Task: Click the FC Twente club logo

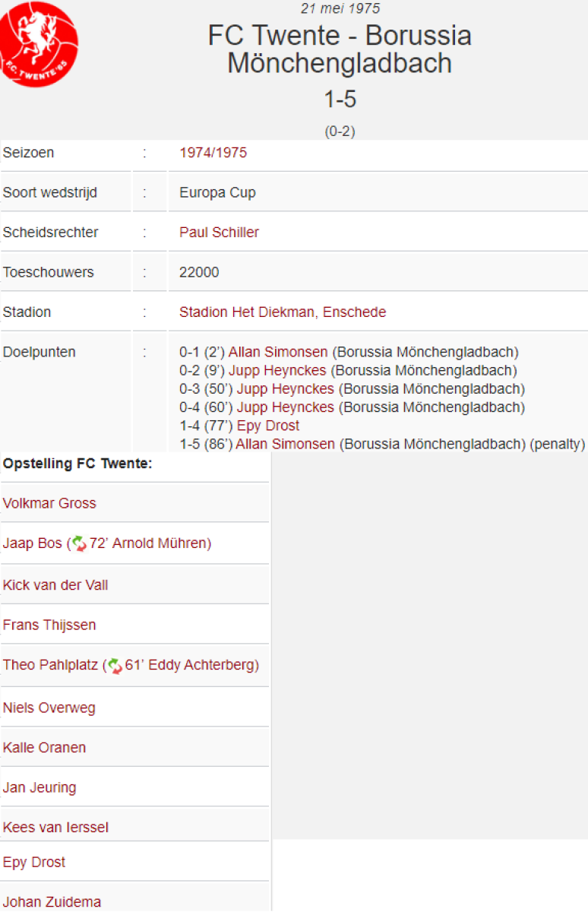Action: point(38,44)
